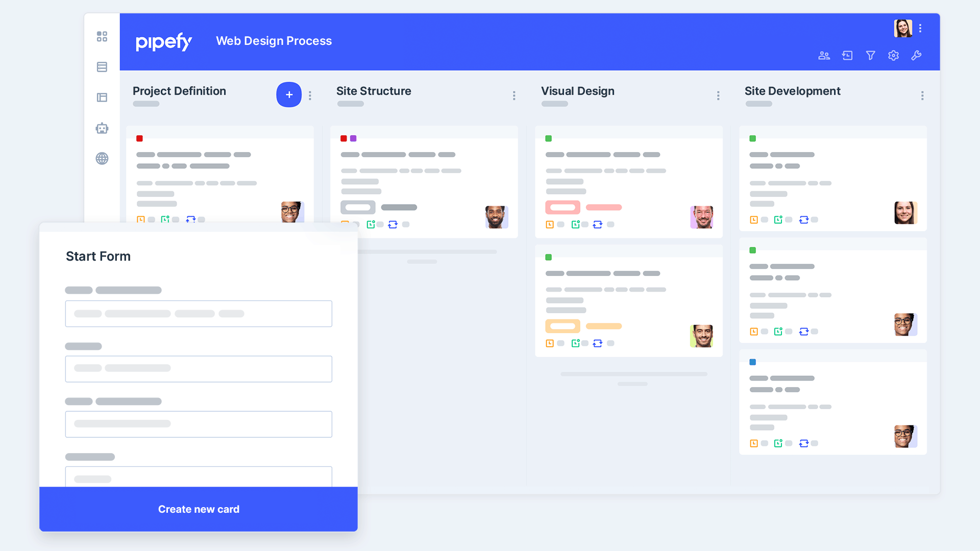Click the globe/web icon in sidebar

[x=103, y=158]
